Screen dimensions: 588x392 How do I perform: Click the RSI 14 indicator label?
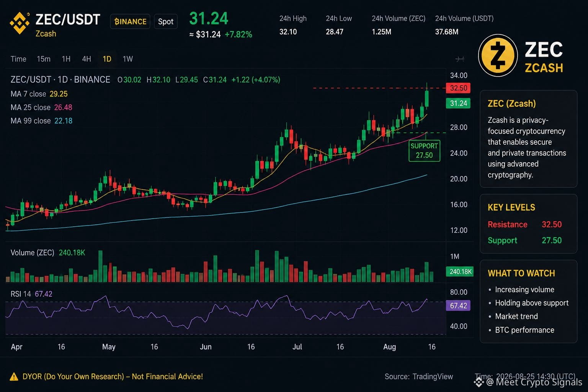point(21,294)
